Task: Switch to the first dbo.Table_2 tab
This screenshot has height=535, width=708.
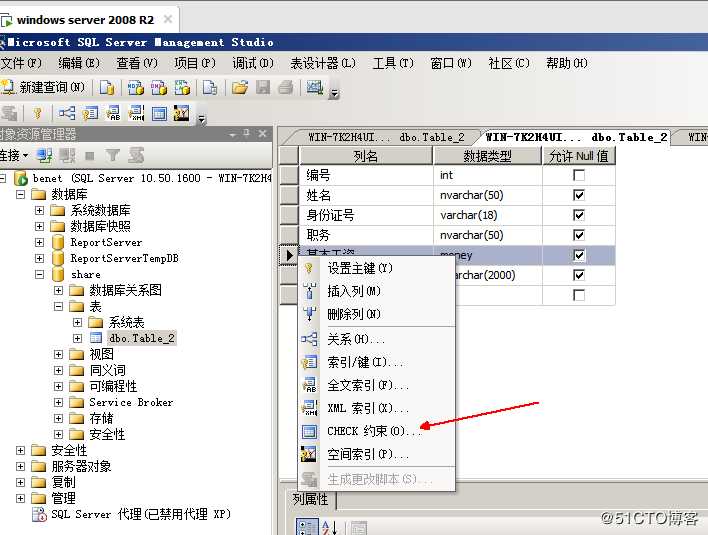Action: tap(386, 137)
